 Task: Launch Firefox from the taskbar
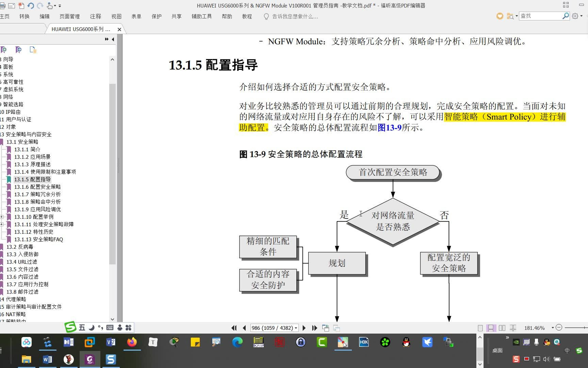(132, 342)
